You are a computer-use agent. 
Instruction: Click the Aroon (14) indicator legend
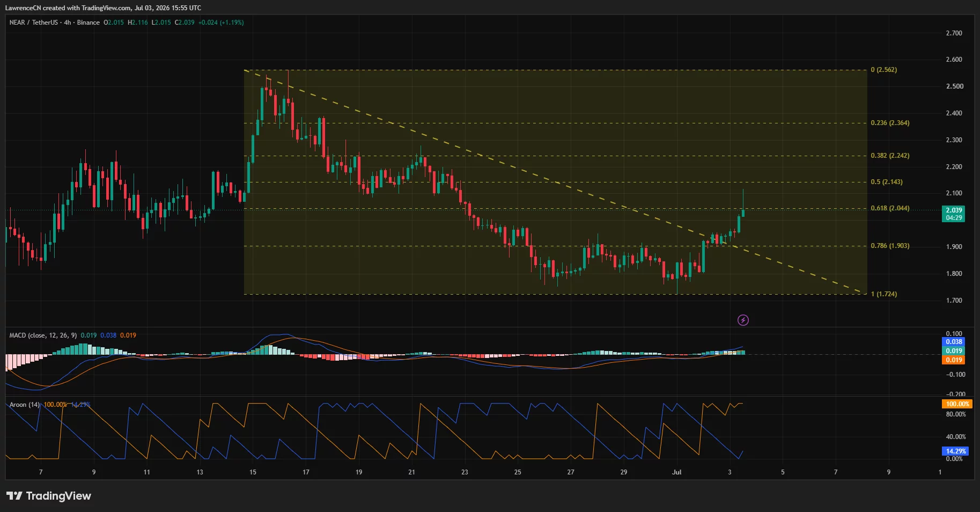[24, 405]
